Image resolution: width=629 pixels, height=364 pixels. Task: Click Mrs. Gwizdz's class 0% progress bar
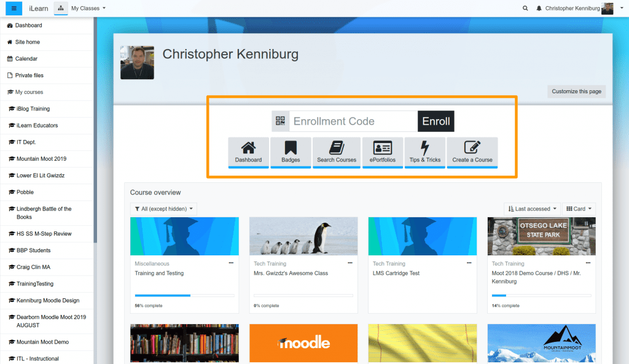point(303,295)
